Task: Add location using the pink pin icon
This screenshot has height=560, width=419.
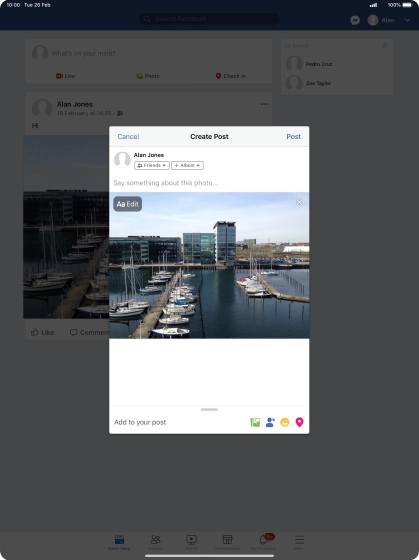Action: pos(299,422)
